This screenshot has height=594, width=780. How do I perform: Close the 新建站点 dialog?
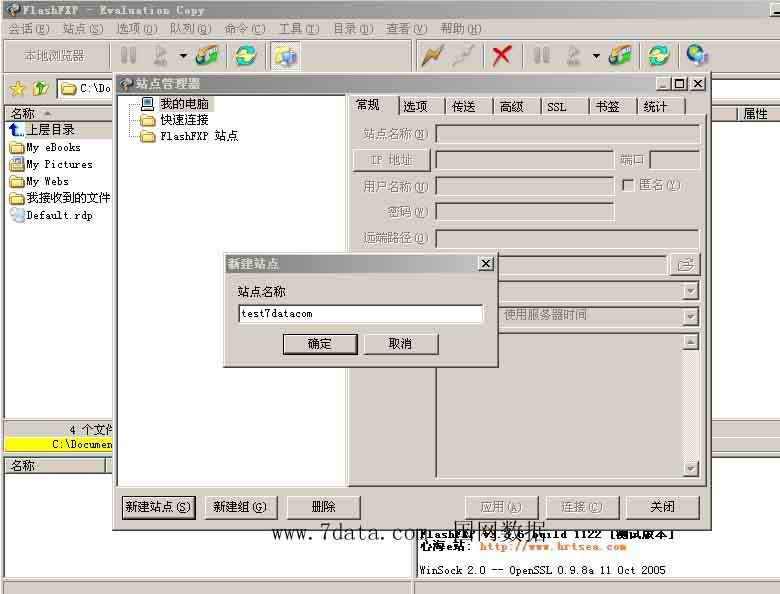[x=486, y=263]
